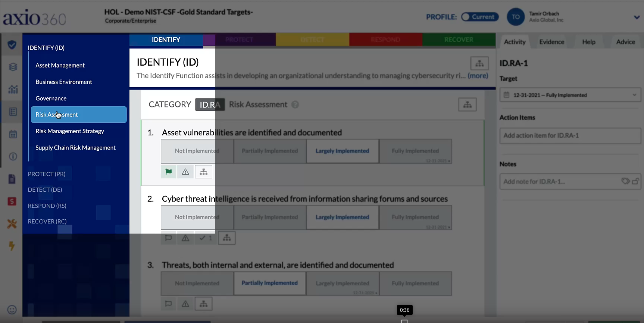Click the help question mark beside Risk Assessment
The height and width of the screenshot is (323, 644).
click(295, 105)
